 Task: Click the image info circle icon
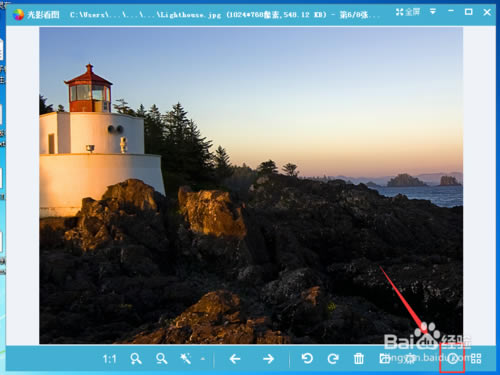[452, 359]
